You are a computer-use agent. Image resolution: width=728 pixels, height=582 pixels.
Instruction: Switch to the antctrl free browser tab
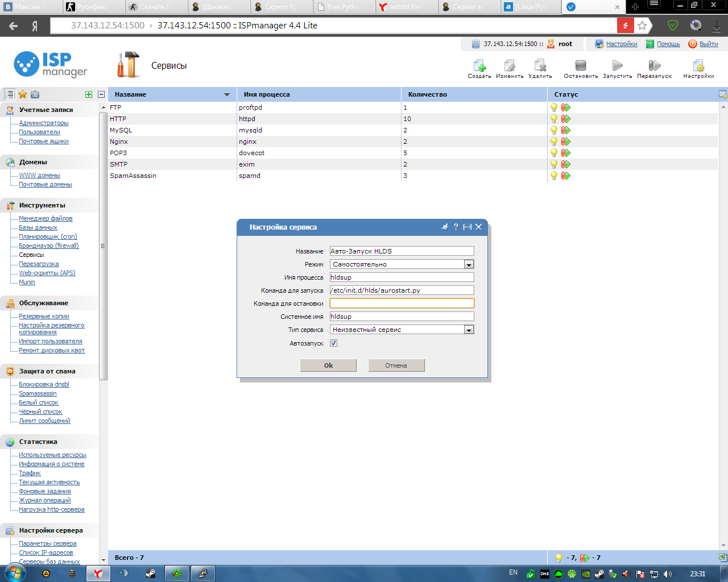coord(406,7)
